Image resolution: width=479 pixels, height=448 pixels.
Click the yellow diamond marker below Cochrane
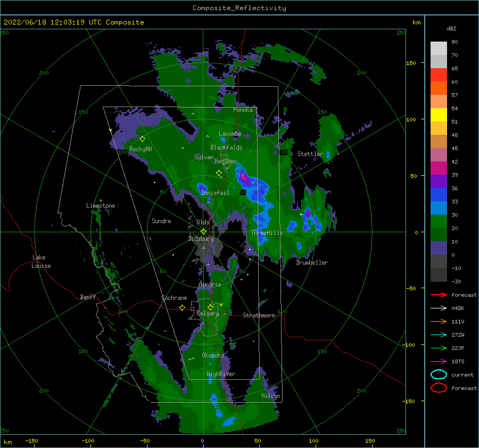[182, 307]
